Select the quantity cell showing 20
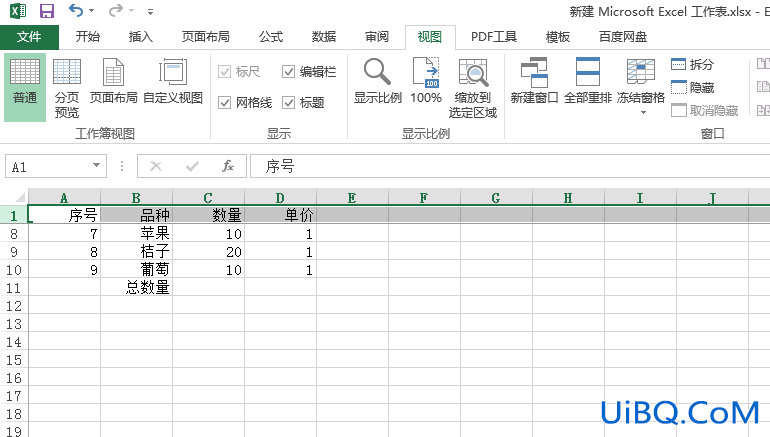Screen dimensions: 770x437 tap(208, 252)
